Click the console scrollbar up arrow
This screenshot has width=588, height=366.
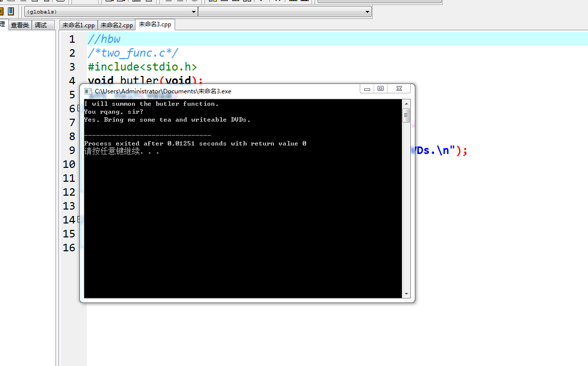point(406,104)
